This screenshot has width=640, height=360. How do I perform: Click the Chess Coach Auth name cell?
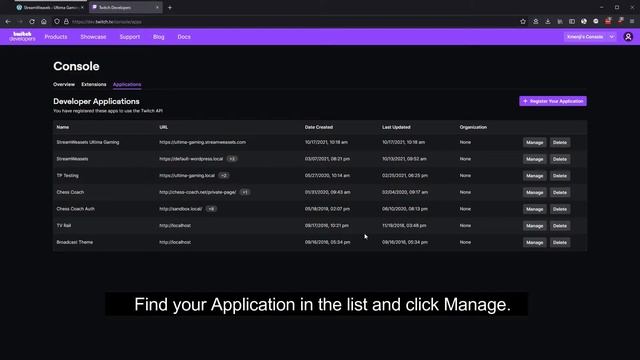(x=76, y=209)
